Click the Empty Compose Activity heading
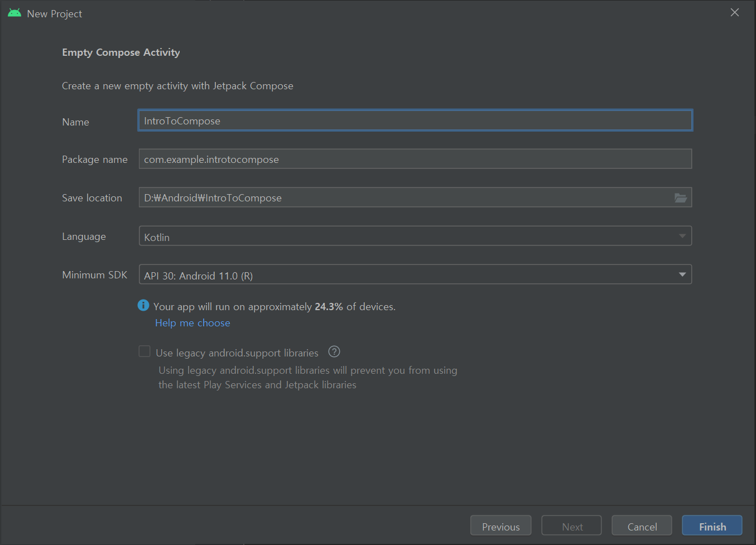Viewport: 756px width, 545px height. (121, 52)
